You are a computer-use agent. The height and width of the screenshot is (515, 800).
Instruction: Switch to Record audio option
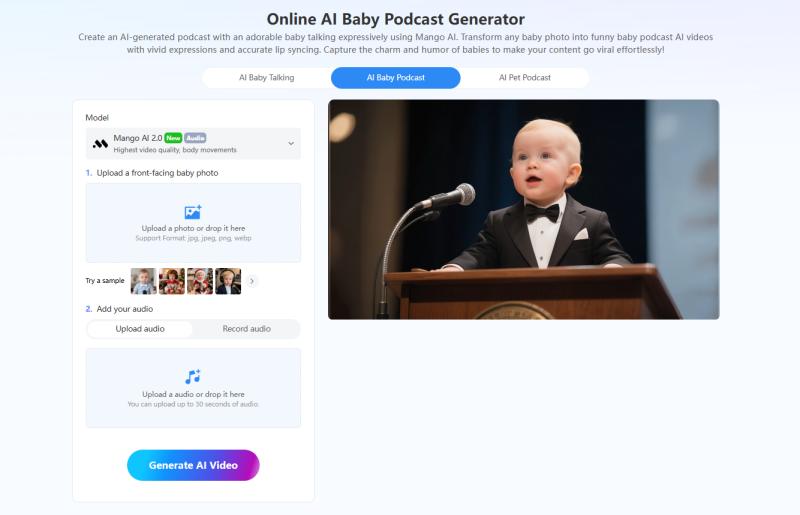pos(246,329)
